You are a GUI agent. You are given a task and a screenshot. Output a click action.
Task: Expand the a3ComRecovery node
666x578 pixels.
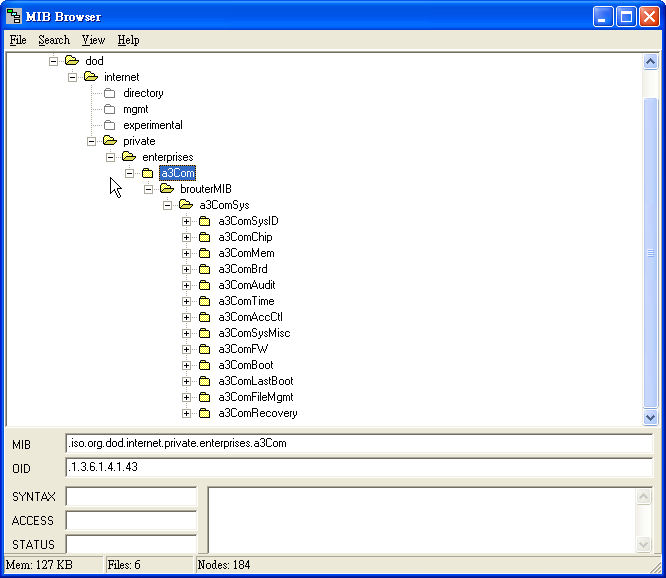(186, 413)
